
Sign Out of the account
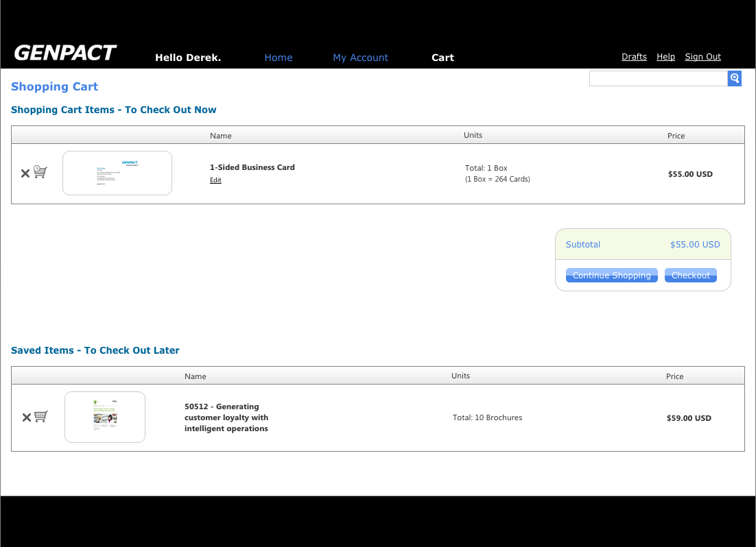[x=702, y=57]
